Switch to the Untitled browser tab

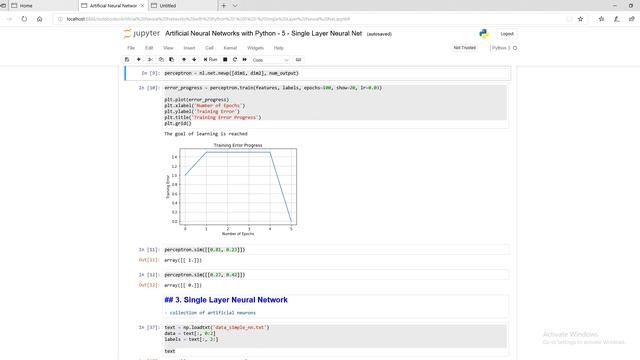click(x=182, y=6)
